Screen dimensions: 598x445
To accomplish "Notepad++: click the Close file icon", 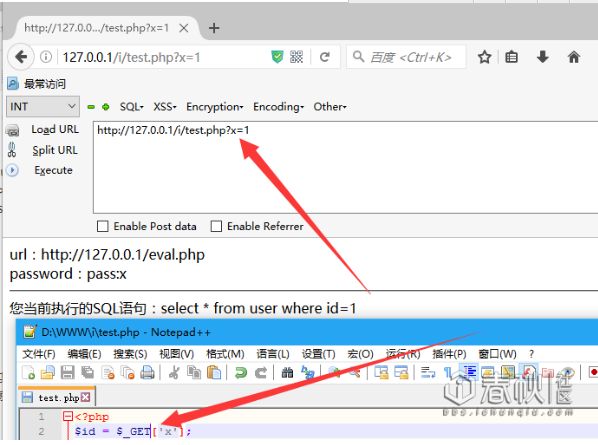I will (x=108, y=373).
